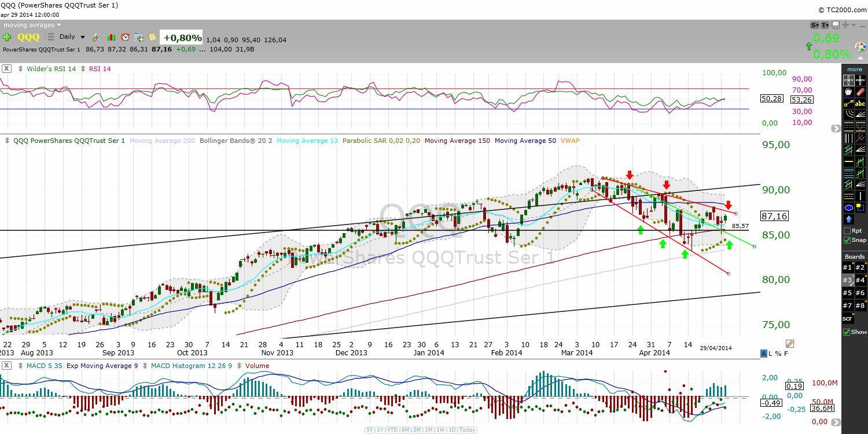This screenshot has height=434, width=868.
Task: Close the MACD pane with its X
Action: pos(6,365)
